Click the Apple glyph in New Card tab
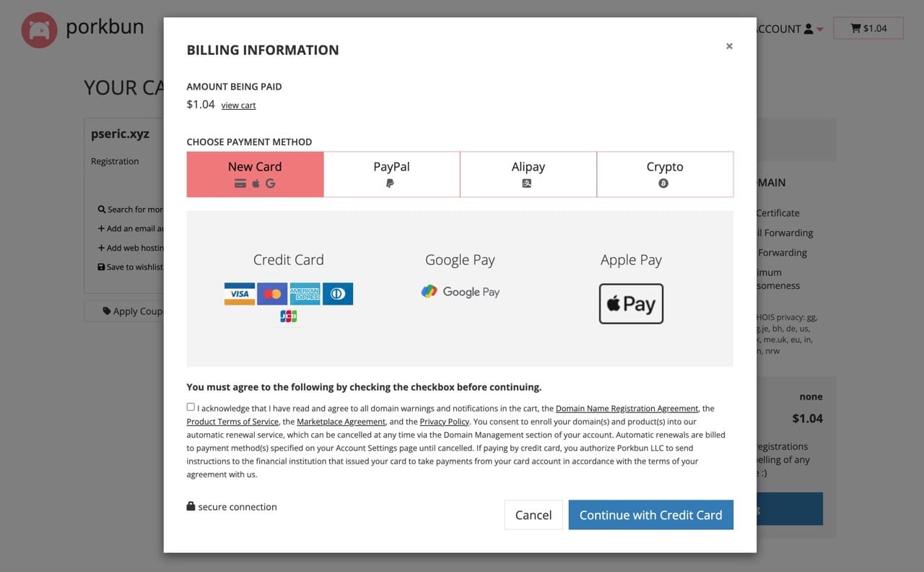This screenshot has width=924, height=572. (x=256, y=184)
